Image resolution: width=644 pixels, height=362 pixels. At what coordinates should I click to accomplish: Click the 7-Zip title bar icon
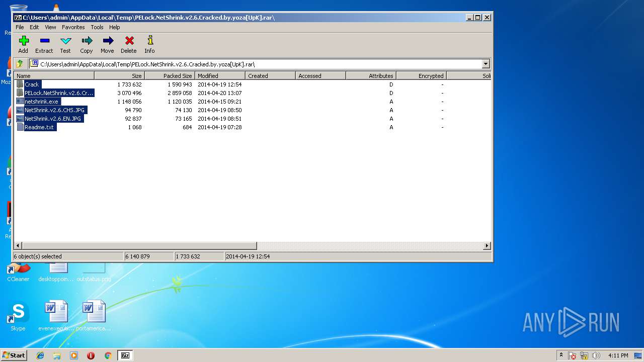click(18, 17)
